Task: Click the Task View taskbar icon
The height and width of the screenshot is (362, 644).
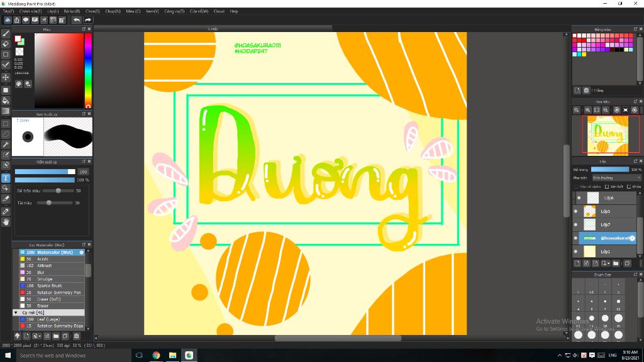Action: (x=139, y=356)
